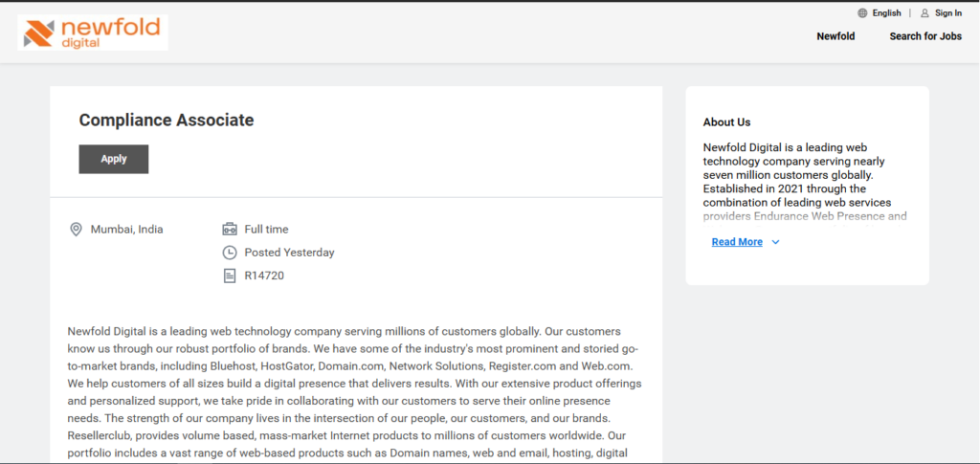Click the location pin icon

(x=76, y=230)
